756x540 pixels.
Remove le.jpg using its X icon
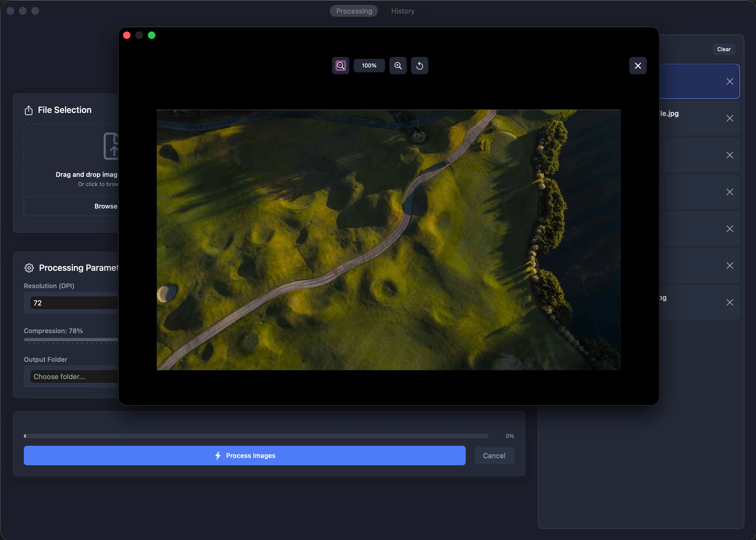729,118
